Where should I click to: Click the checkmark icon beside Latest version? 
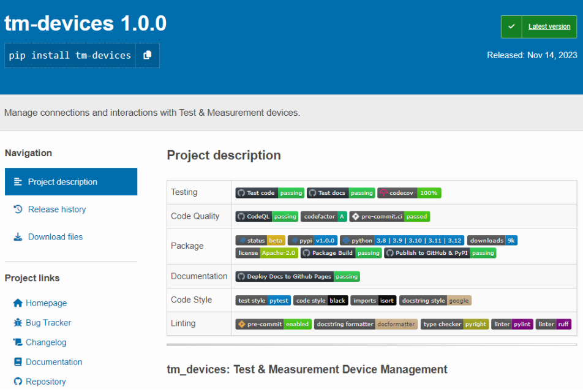pyautogui.click(x=511, y=26)
